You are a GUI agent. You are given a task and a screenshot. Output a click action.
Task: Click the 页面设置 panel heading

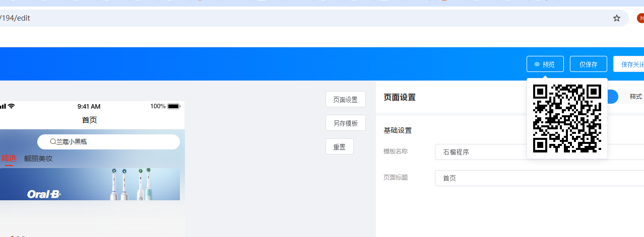(400, 97)
